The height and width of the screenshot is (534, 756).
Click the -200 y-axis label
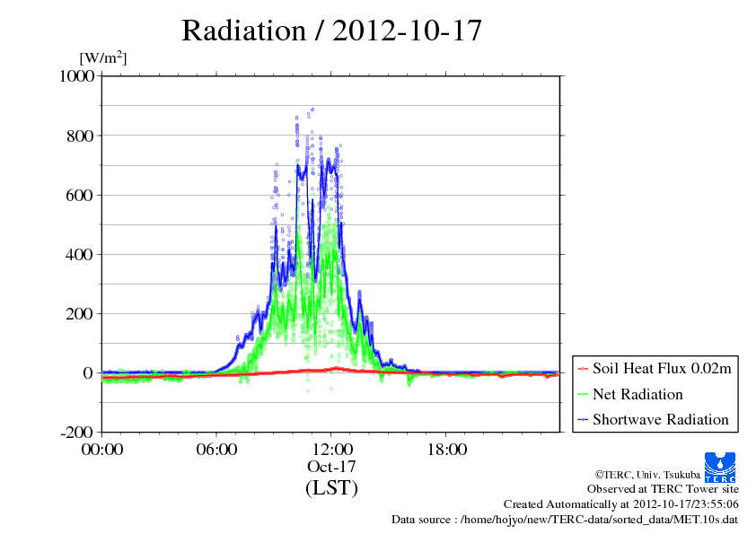[77, 433]
